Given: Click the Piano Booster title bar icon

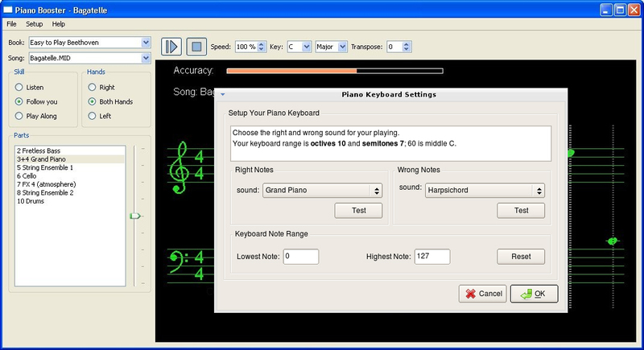Looking at the screenshot, I should (7, 8).
